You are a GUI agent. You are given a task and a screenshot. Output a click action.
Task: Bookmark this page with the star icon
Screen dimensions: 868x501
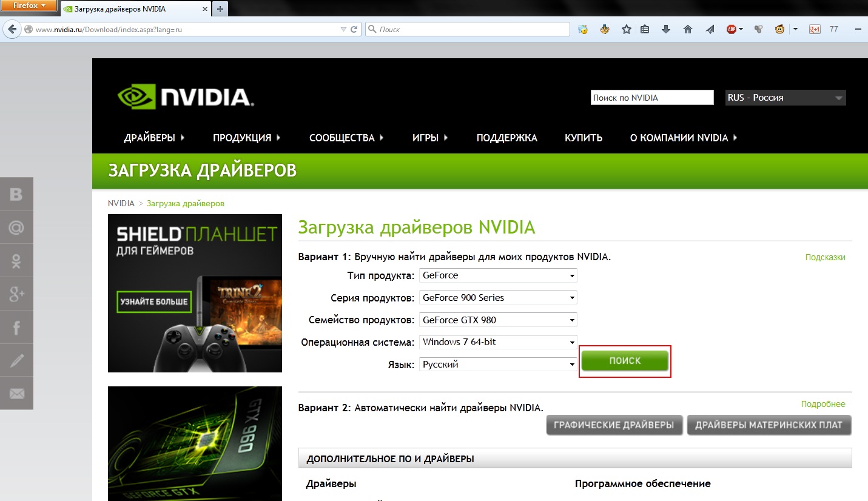tap(627, 29)
